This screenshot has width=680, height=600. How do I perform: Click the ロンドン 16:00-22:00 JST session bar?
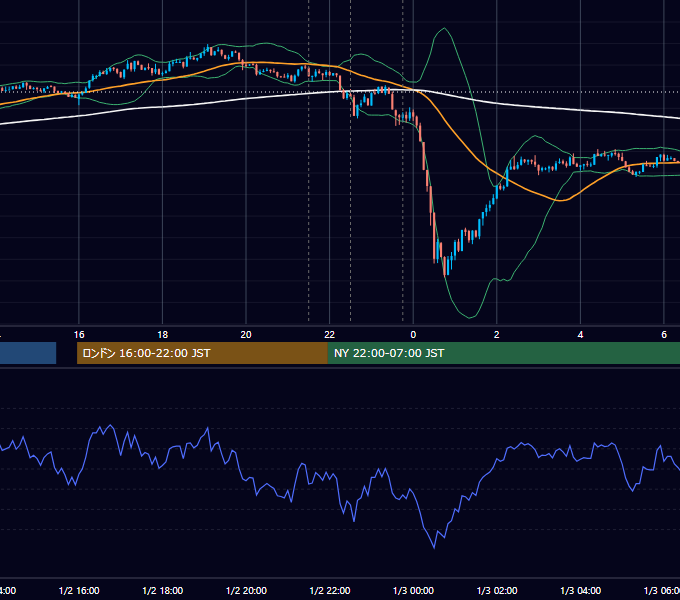[x=202, y=353]
